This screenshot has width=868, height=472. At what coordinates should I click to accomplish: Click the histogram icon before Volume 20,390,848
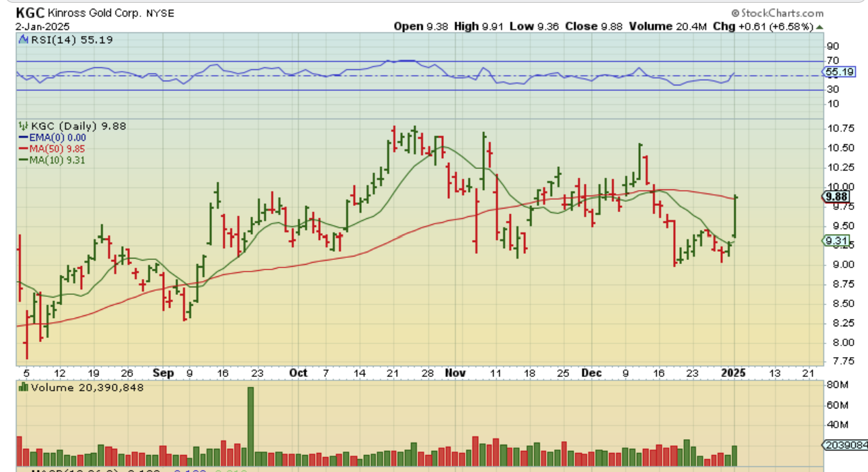point(22,386)
